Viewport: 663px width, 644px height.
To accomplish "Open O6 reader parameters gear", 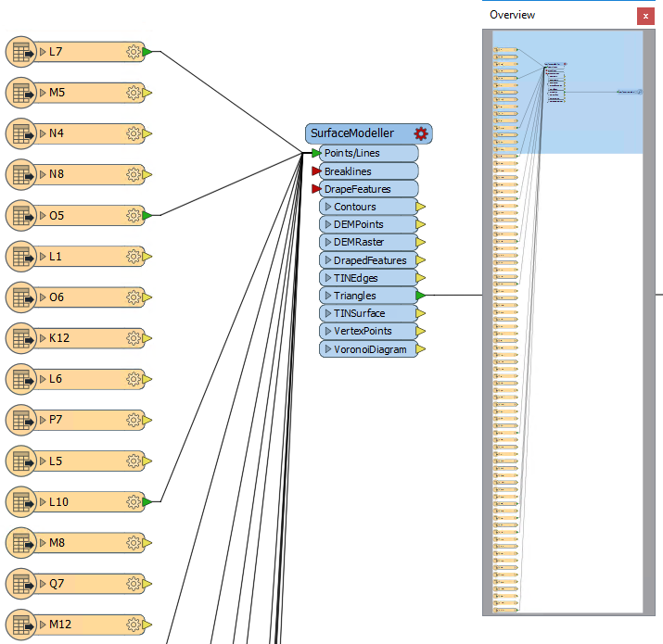I will (134, 297).
